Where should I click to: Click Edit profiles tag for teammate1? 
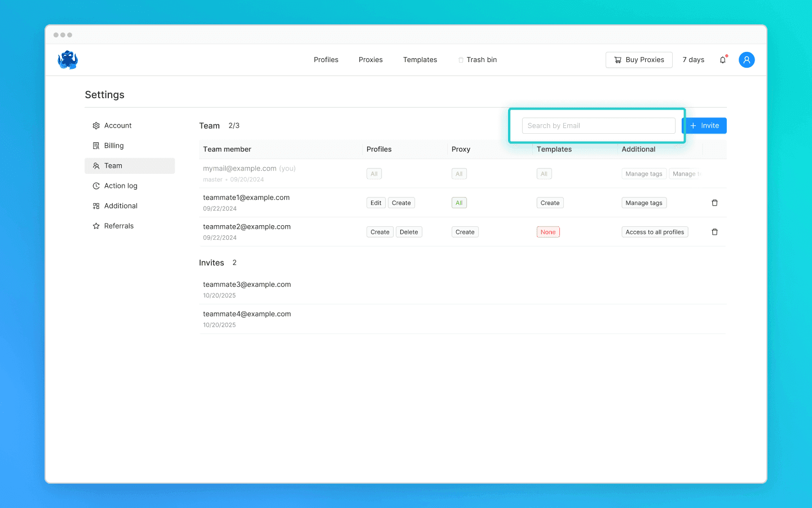click(376, 203)
